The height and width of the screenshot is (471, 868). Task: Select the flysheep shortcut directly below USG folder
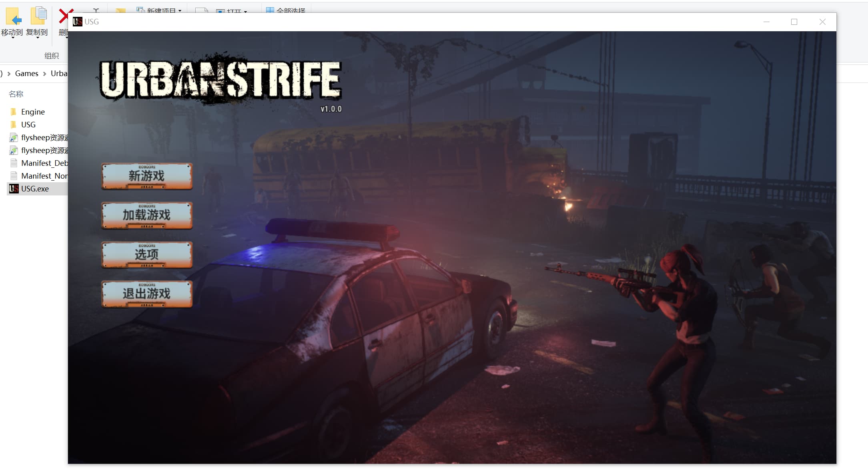click(38, 137)
